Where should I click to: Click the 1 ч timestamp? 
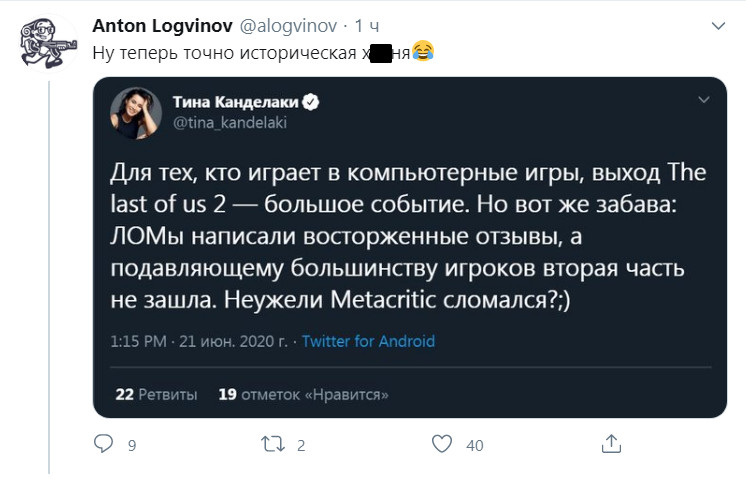point(367,26)
